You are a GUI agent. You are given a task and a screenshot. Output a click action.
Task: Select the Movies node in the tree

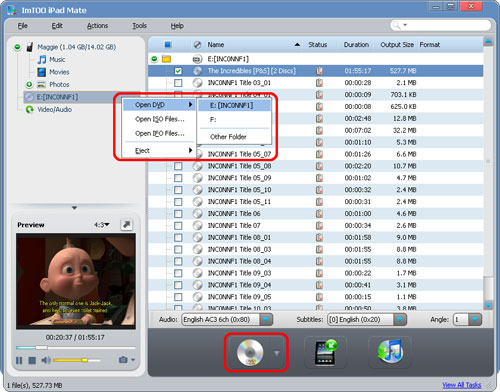tap(59, 72)
